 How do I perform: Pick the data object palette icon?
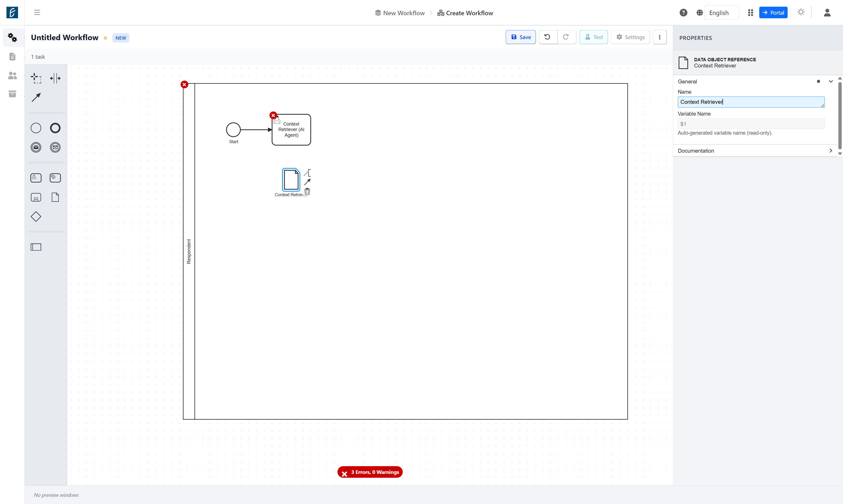tap(55, 197)
